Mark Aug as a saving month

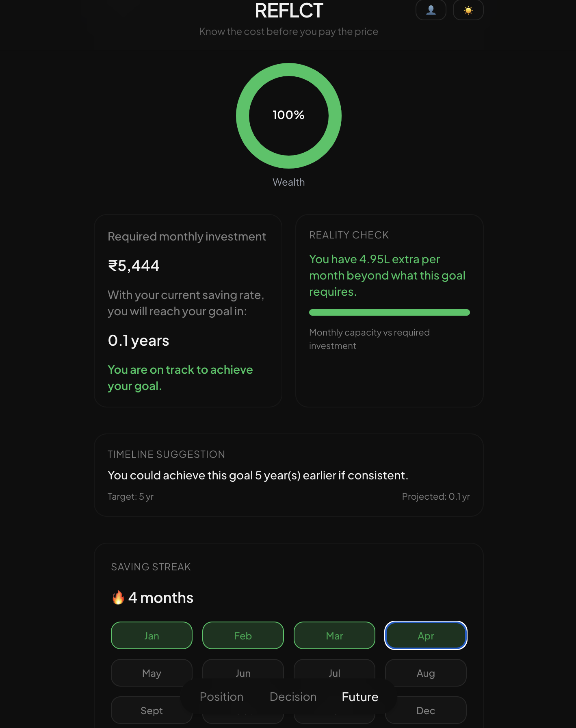point(426,673)
